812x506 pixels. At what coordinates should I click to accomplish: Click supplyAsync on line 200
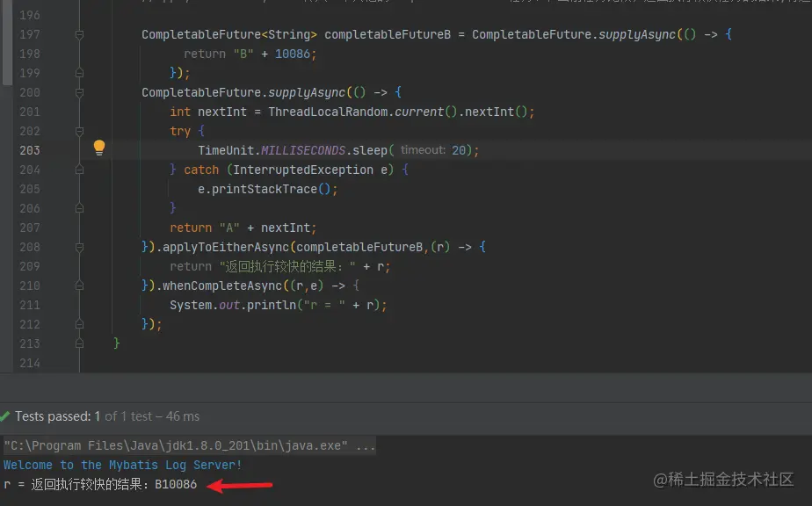point(307,92)
